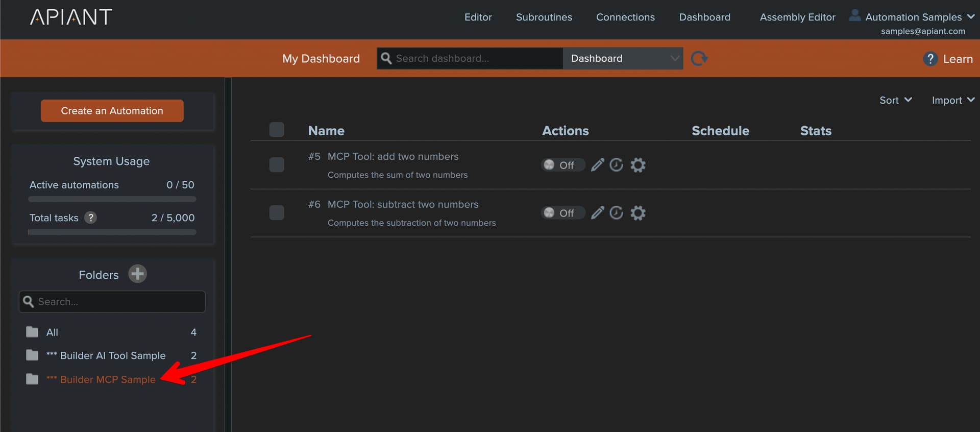The image size is (980, 432).
Task: Click the 2 / 5,000 total tasks value
Action: [x=173, y=218]
